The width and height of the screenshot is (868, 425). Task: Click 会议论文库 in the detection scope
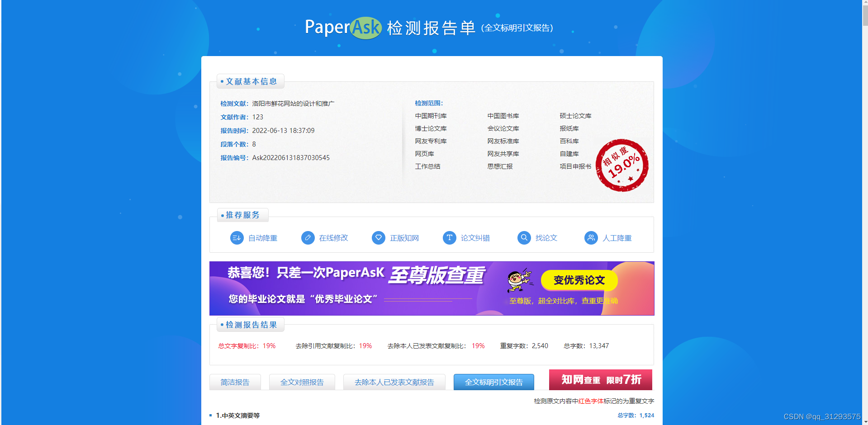click(503, 129)
